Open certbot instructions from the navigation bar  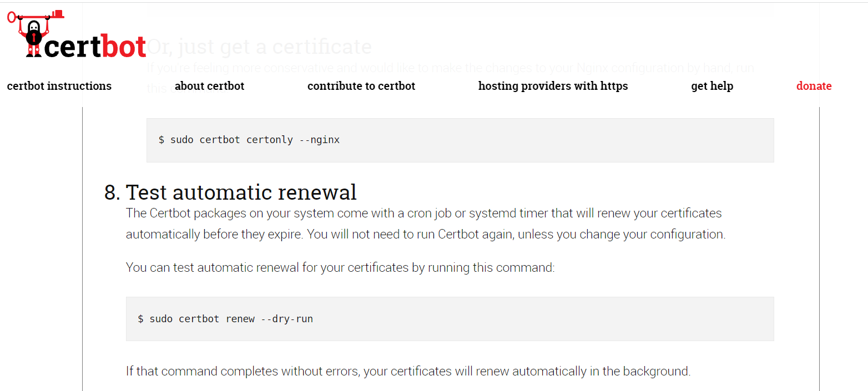pyautogui.click(x=59, y=86)
